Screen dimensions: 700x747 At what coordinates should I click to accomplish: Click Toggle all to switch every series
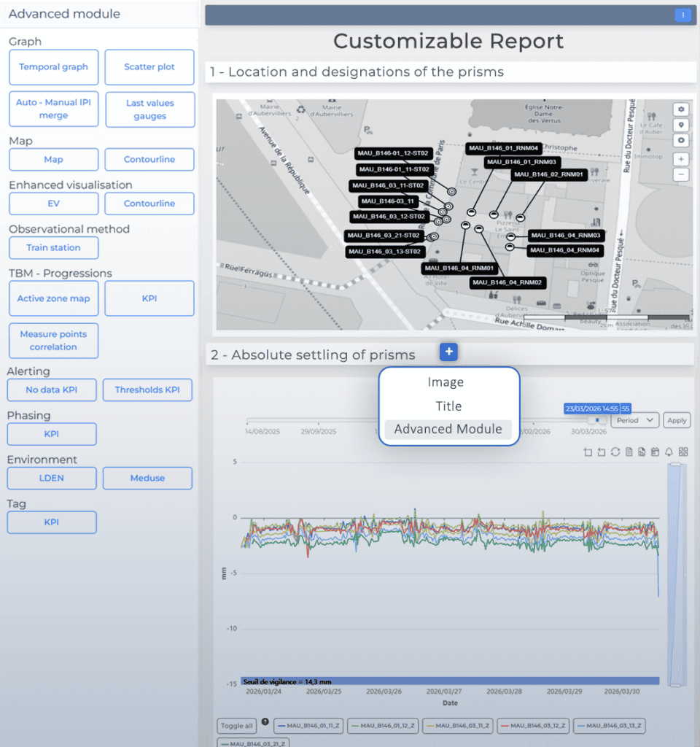(236, 726)
